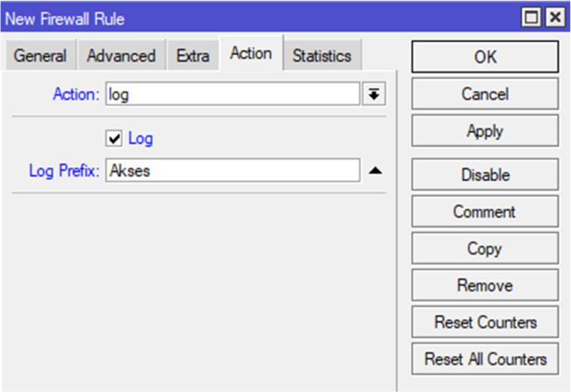The width and height of the screenshot is (571, 392).
Task: Select the Extra tab
Action: 192,56
